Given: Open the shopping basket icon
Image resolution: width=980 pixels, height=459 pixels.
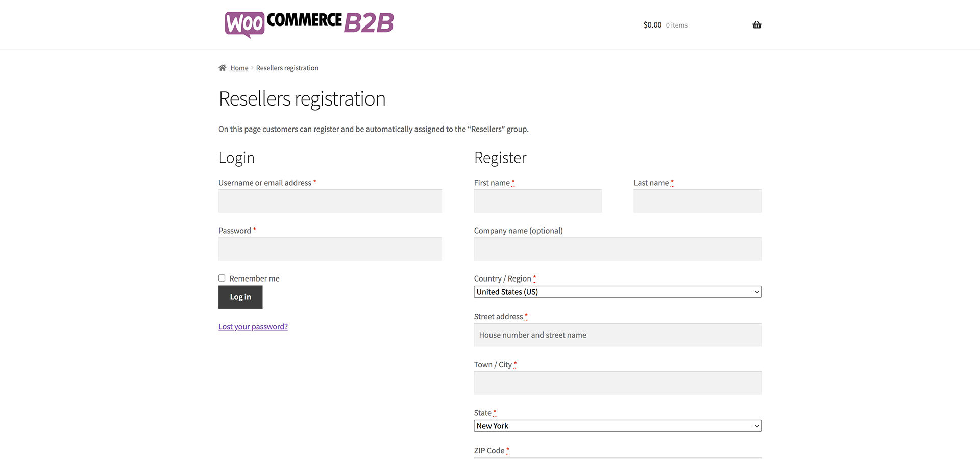Looking at the screenshot, I should pyautogui.click(x=756, y=25).
